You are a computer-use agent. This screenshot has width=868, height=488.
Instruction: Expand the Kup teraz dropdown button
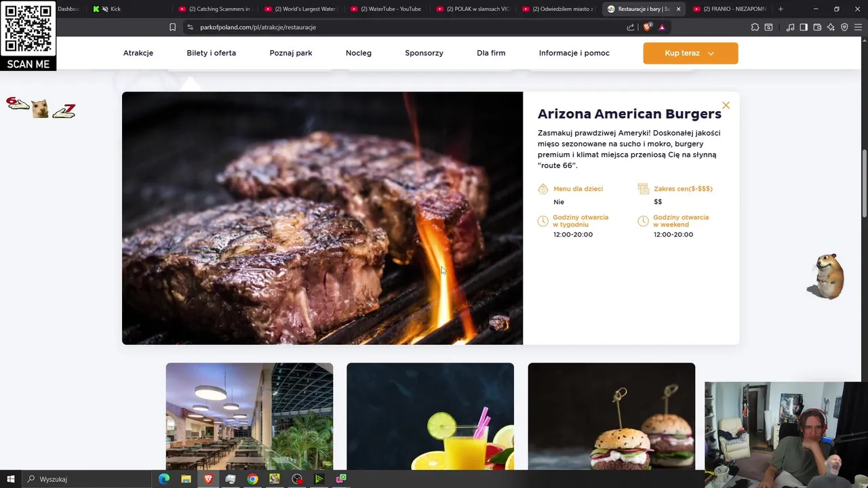point(690,53)
